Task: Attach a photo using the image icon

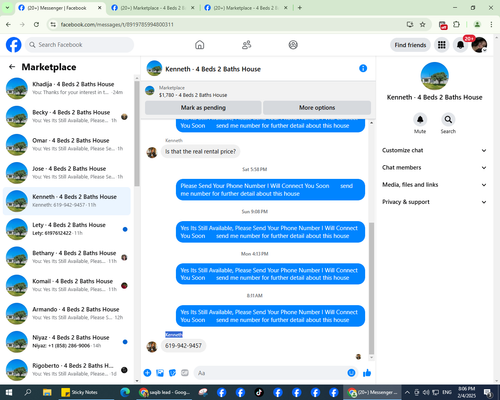Action: tap(160, 373)
